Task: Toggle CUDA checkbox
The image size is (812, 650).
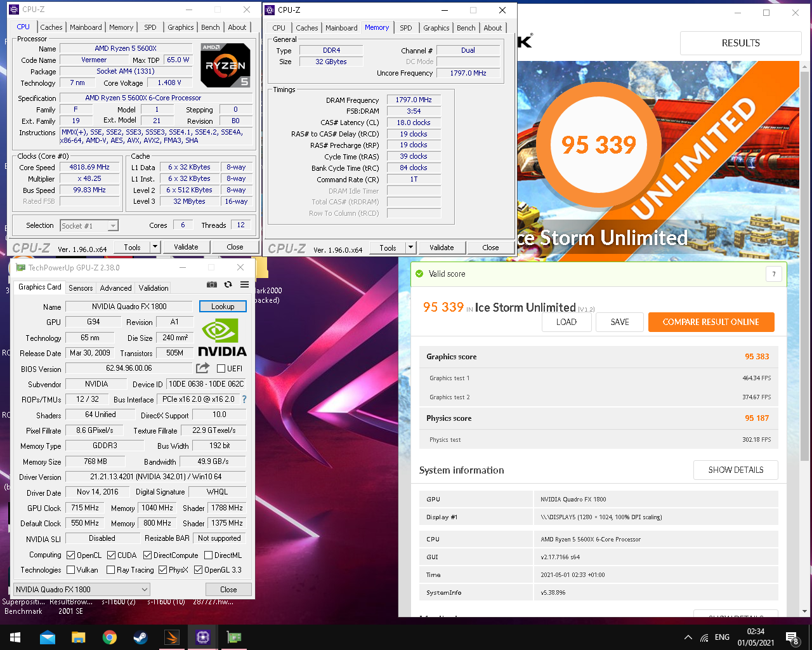Action: click(x=112, y=555)
